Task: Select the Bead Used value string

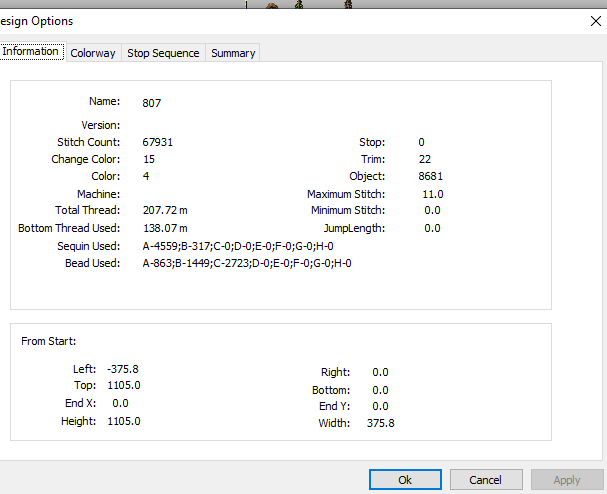Action: click(x=247, y=263)
